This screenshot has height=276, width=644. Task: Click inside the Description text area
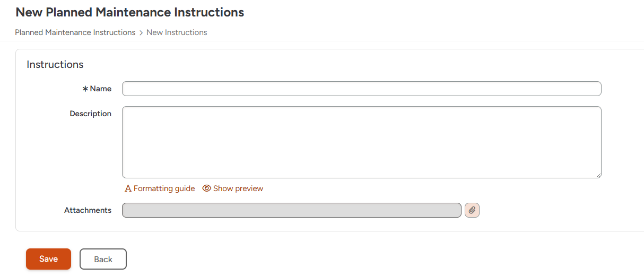pos(361,142)
